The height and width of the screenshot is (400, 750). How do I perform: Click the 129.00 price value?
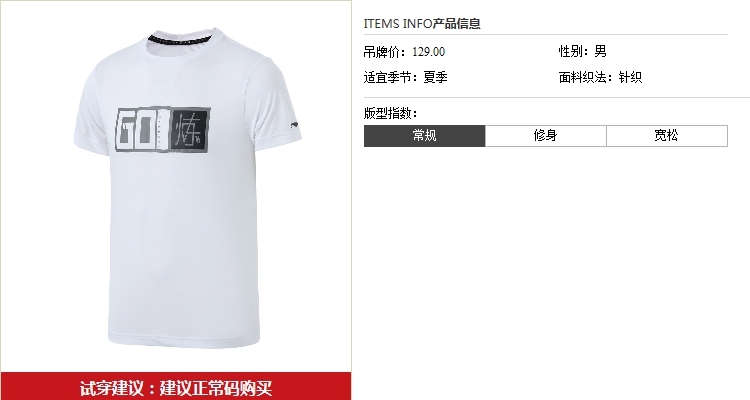pyautogui.click(x=429, y=52)
